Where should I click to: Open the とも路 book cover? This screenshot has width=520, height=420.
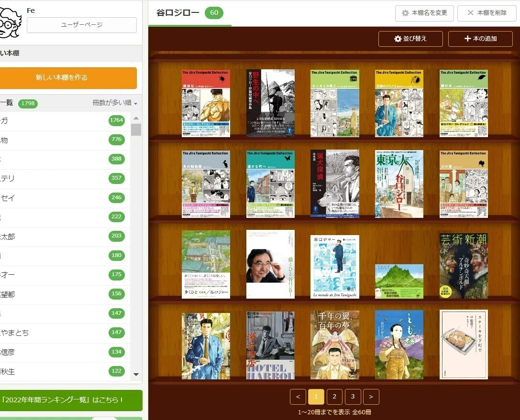[x=399, y=345]
